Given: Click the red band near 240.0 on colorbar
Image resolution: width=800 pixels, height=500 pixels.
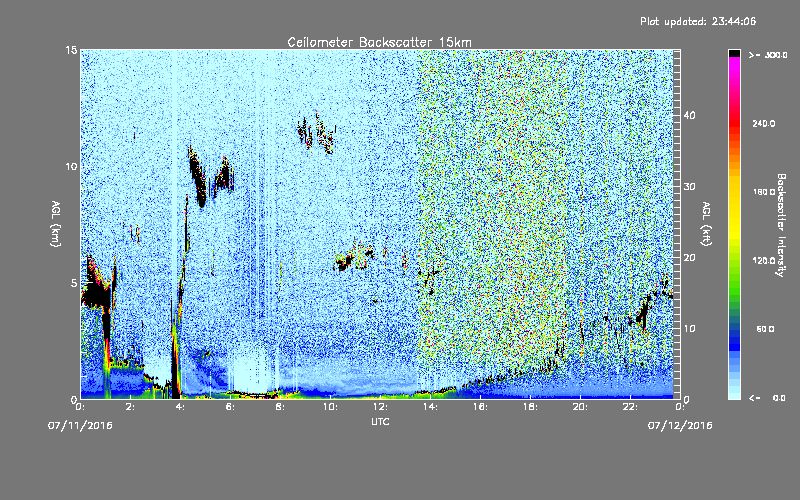Looking at the screenshot, I should tap(734, 125).
